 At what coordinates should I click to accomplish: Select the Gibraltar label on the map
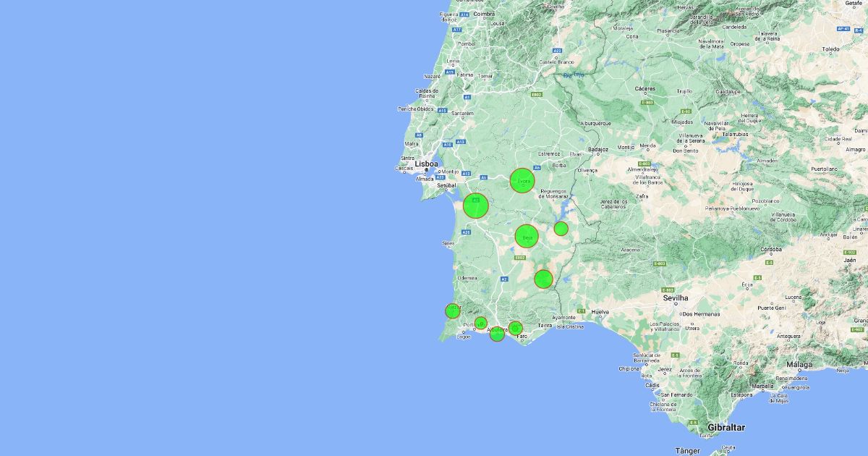pos(725,428)
